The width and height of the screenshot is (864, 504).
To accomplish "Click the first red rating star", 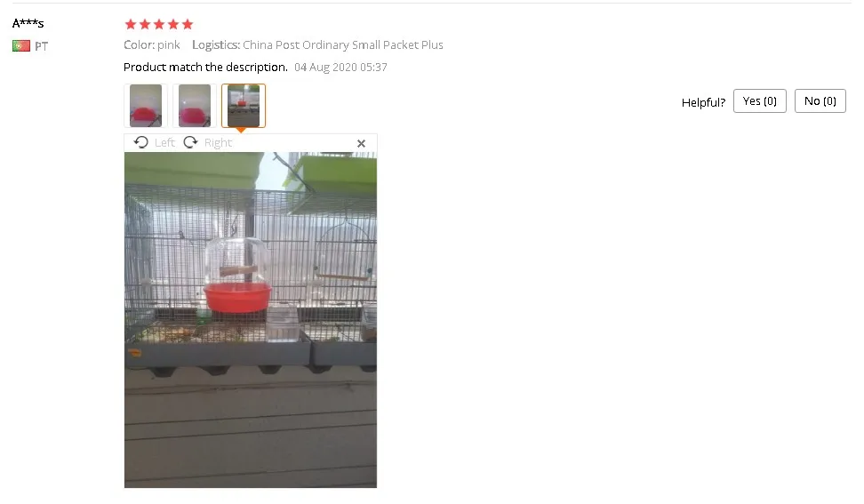I will click(x=131, y=24).
